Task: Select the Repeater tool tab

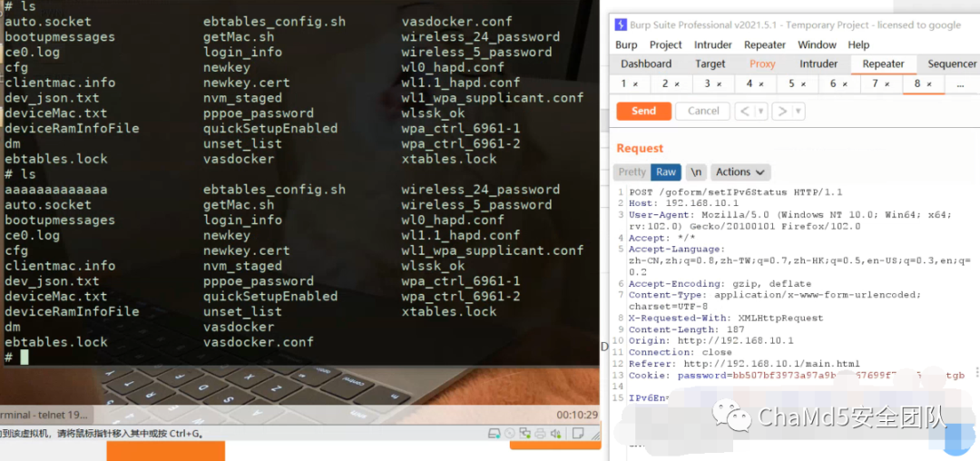Action: (x=883, y=64)
